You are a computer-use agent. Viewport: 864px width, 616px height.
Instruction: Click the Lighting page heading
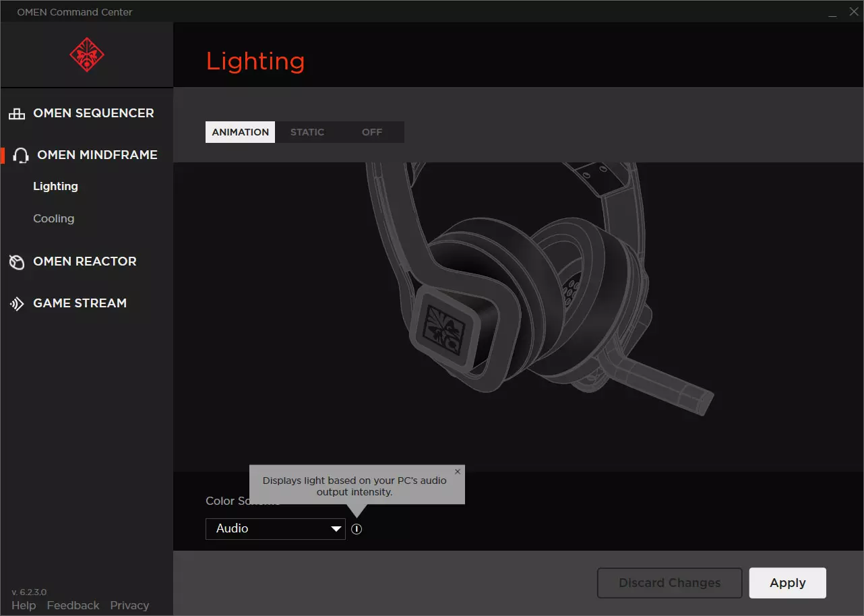tap(255, 61)
